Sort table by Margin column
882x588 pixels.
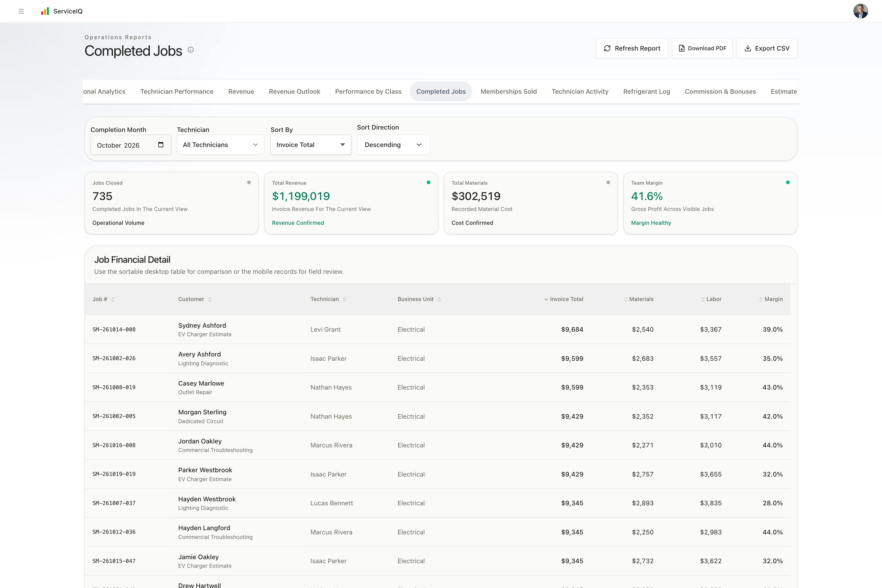(771, 299)
